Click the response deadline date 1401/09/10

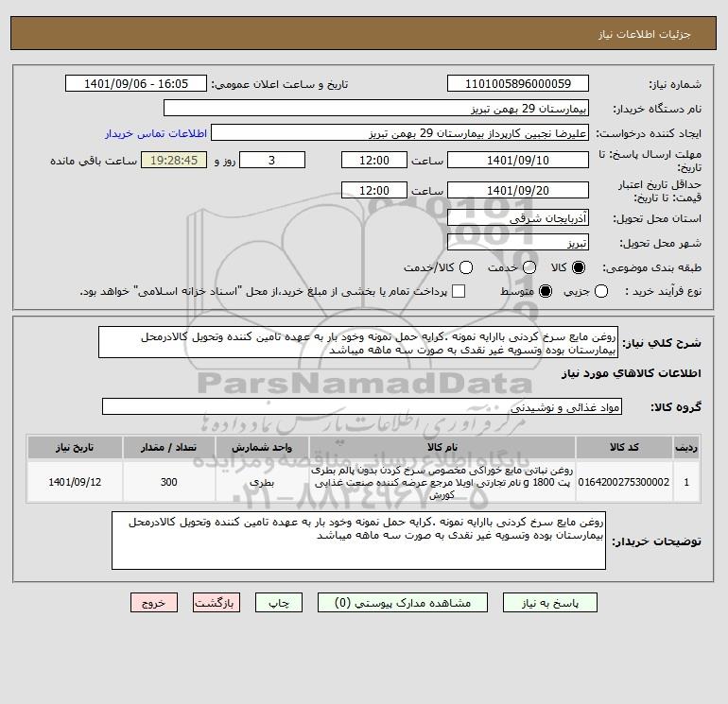(x=518, y=160)
